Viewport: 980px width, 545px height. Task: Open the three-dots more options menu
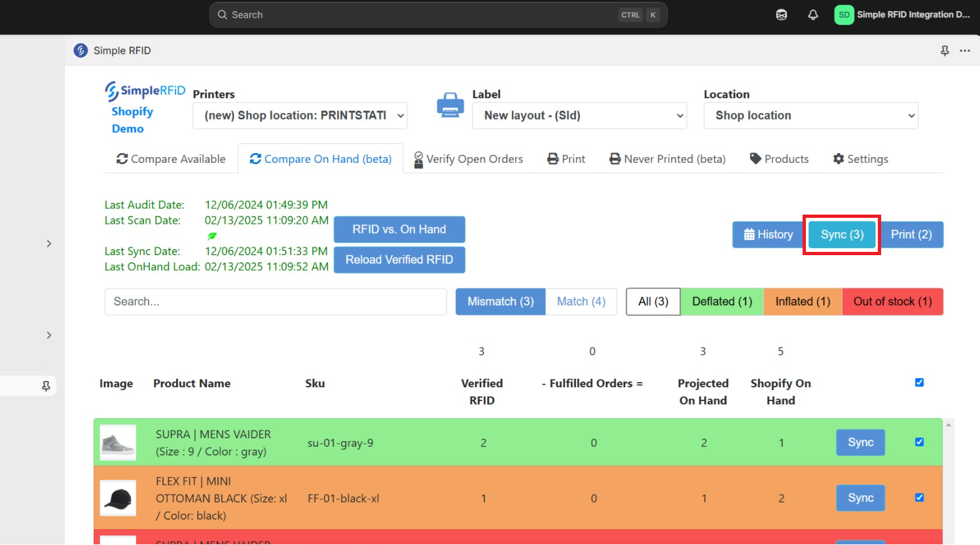pos(965,50)
